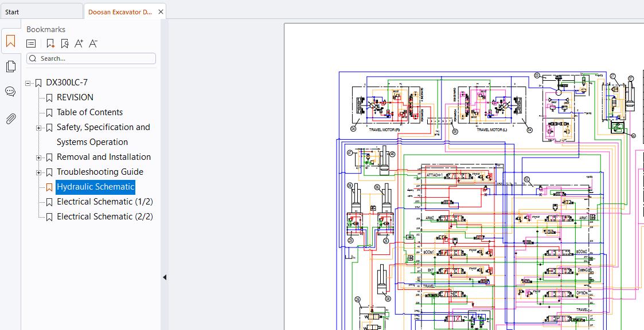Decrease bookmark font size with A- icon

[93, 44]
